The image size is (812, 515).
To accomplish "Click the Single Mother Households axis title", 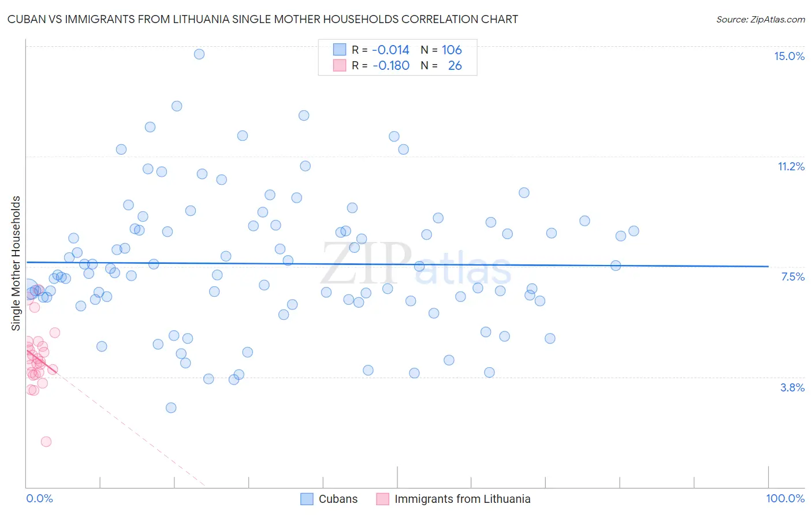I will [x=16, y=263].
